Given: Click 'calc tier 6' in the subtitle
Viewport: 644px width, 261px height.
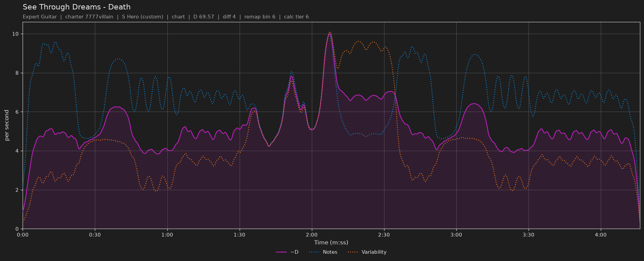Looking at the screenshot, I should (296, 17).
